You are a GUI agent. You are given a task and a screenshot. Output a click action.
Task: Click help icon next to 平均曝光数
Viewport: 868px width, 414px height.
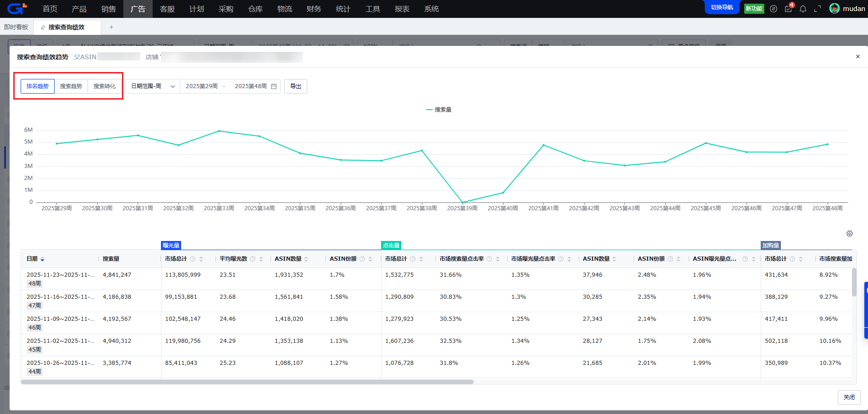pos(253,259)
